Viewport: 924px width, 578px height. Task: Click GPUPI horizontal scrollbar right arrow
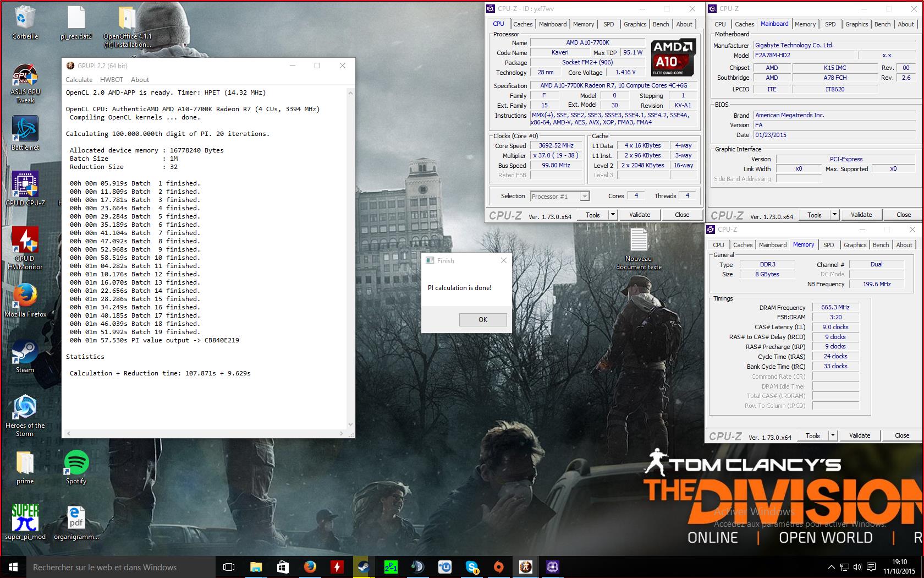pyautogui.click(x=341, y=434)
